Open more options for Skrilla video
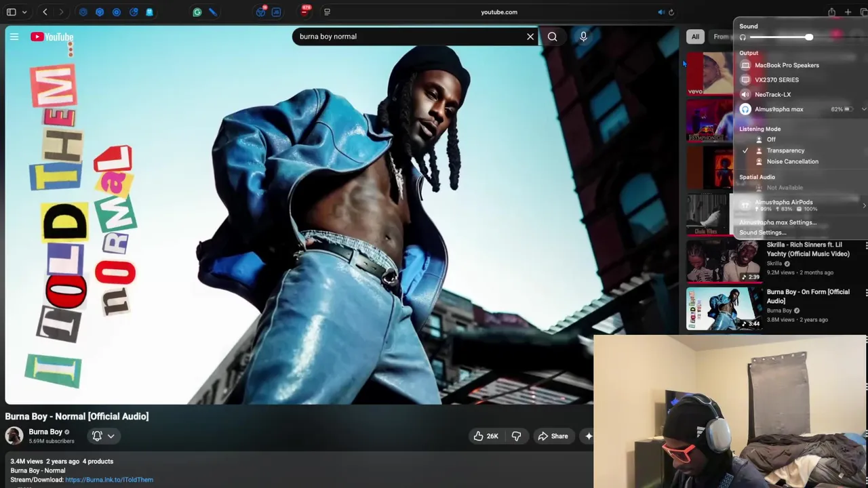This screenshot has width=868, height=488. pyautogui.click(x=866, y=247)
